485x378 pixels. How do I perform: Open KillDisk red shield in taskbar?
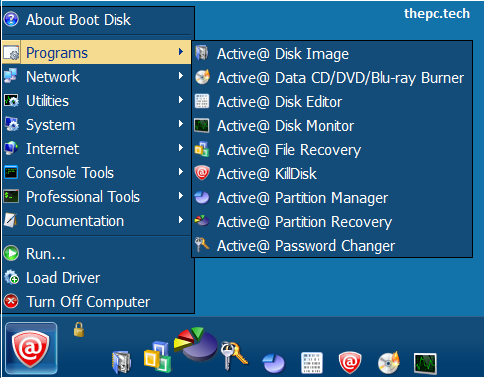(x=350, y=362)
